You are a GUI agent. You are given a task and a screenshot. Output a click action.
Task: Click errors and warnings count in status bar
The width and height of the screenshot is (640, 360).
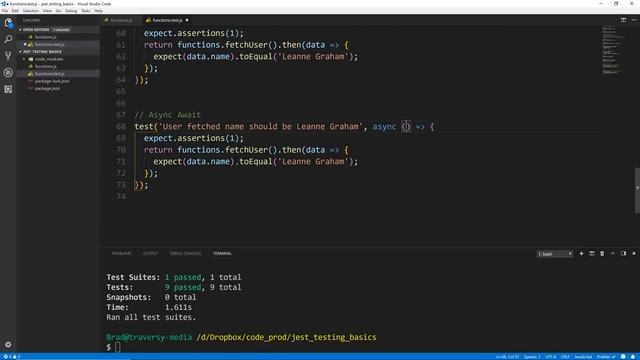11,357
